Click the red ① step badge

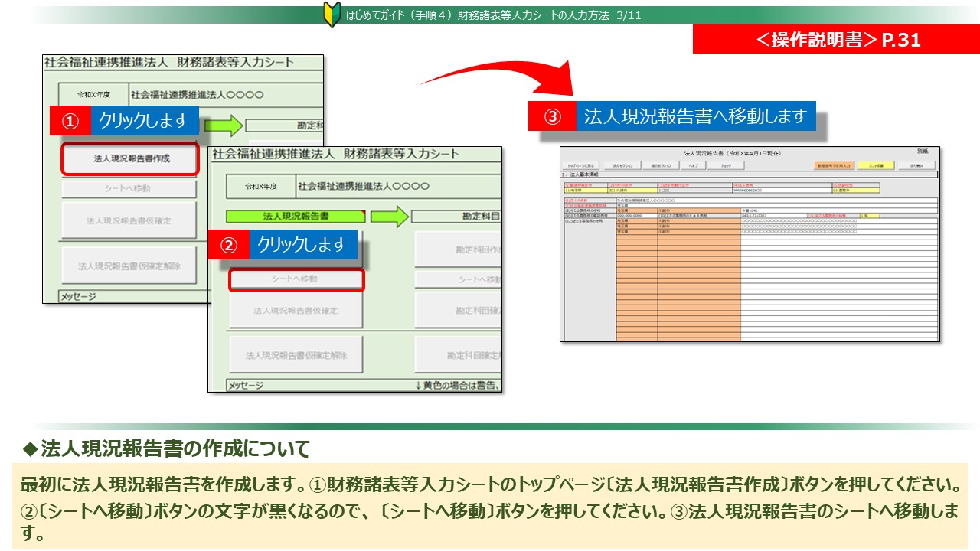70,121
